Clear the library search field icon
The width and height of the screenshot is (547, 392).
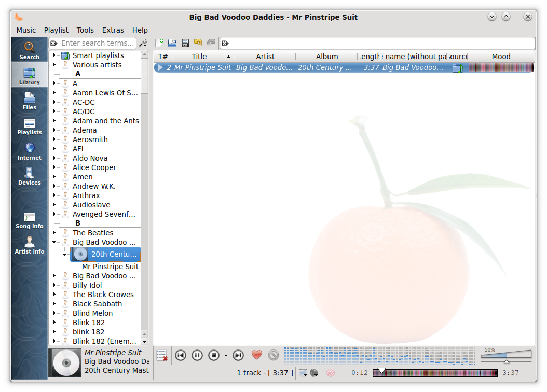click(54, 43)
